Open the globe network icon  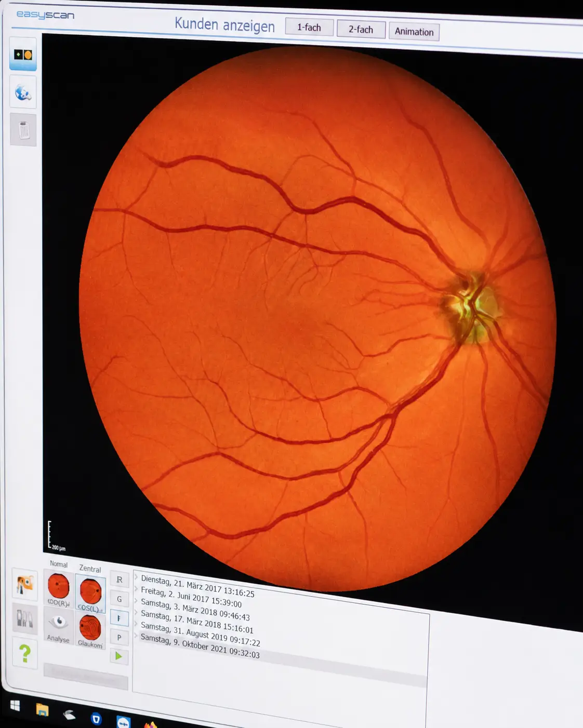tap(23, 93)
